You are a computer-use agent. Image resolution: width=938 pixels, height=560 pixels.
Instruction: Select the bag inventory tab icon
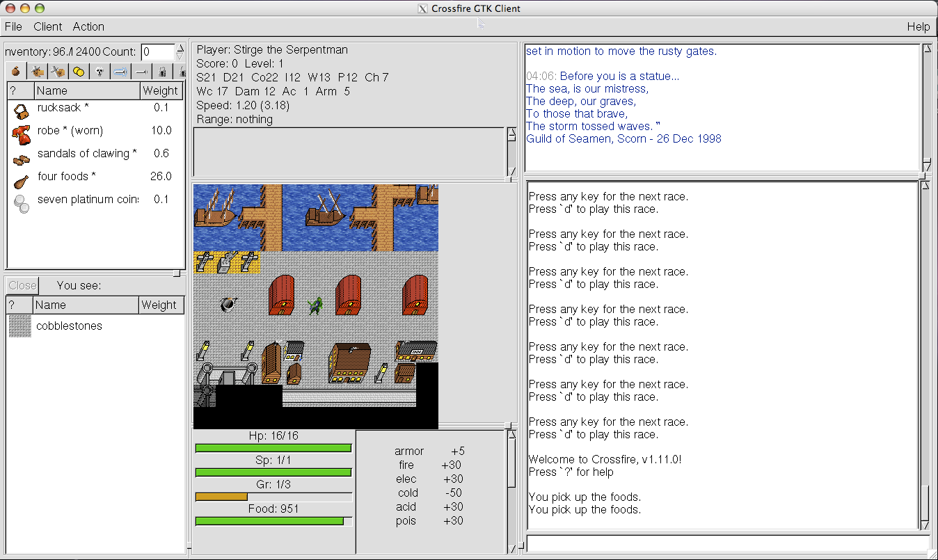pos(15,71)
